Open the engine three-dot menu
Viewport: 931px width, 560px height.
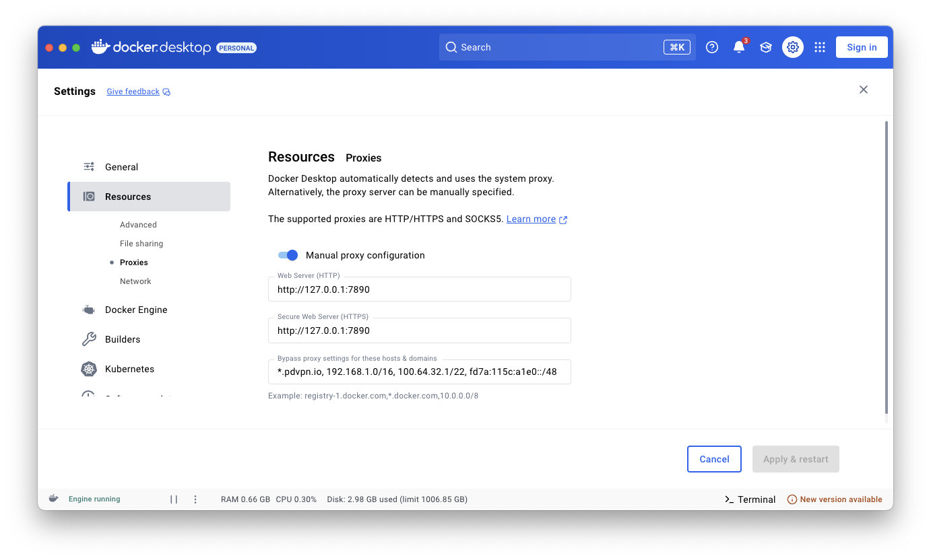point(195,499)
